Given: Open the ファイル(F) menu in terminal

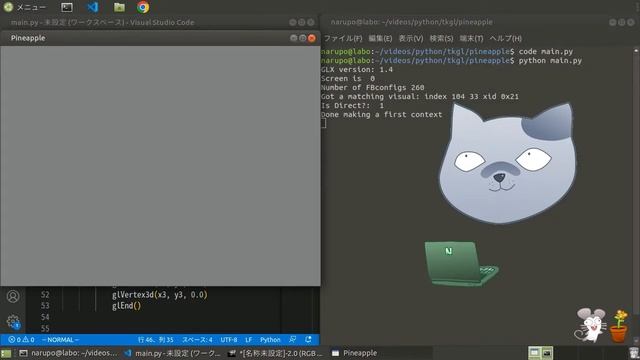Looking at the screenshot, I should point(343,38).
